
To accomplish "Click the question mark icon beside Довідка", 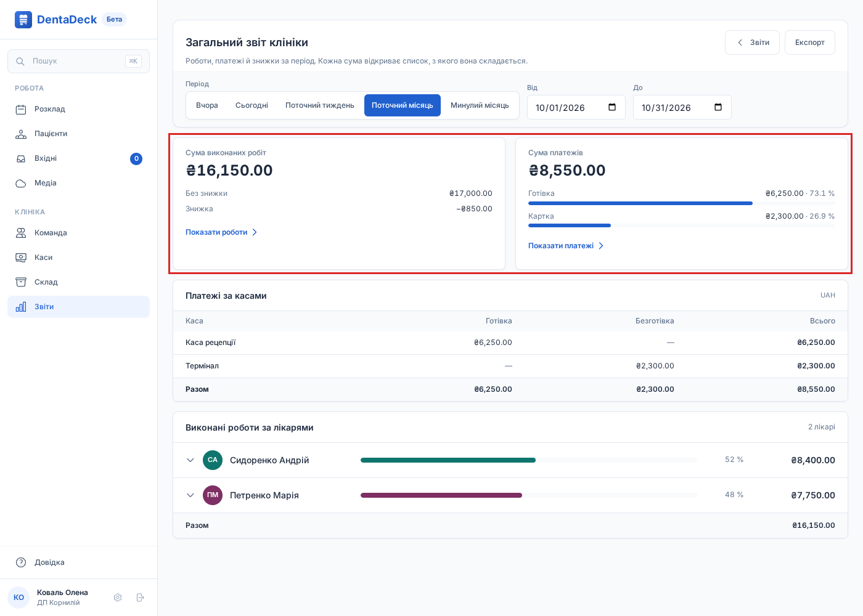I will (x=21, y=562).
